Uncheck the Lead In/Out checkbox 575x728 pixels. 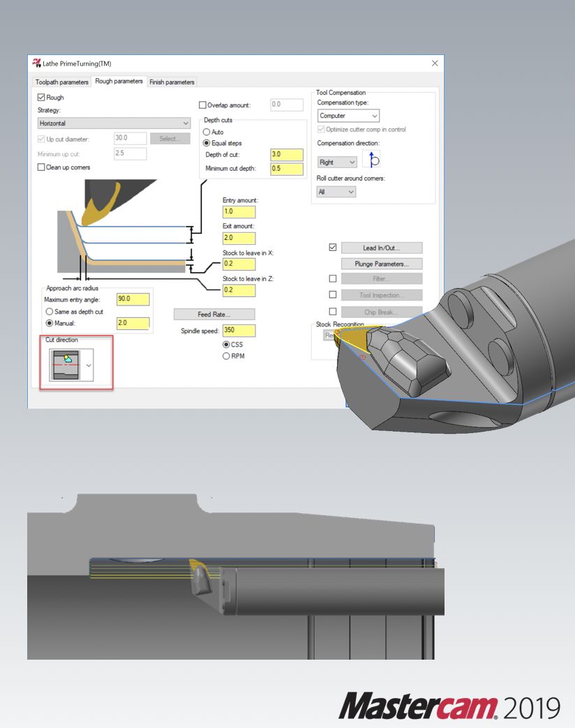pyautogui.click(x=333, y=248)
